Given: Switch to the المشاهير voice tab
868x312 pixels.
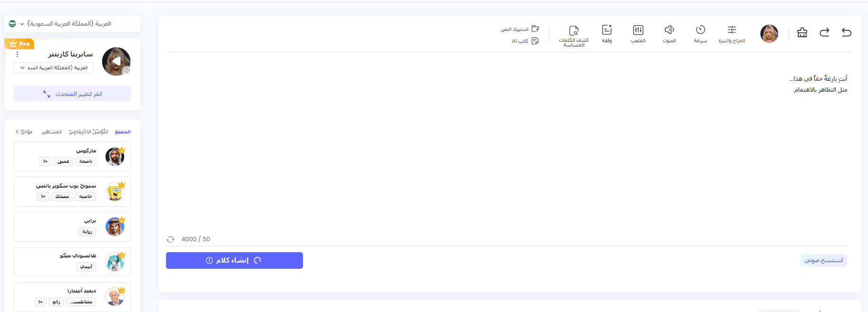Looking at the screenshot, I should pyautogui.click(x=51, y=132).
